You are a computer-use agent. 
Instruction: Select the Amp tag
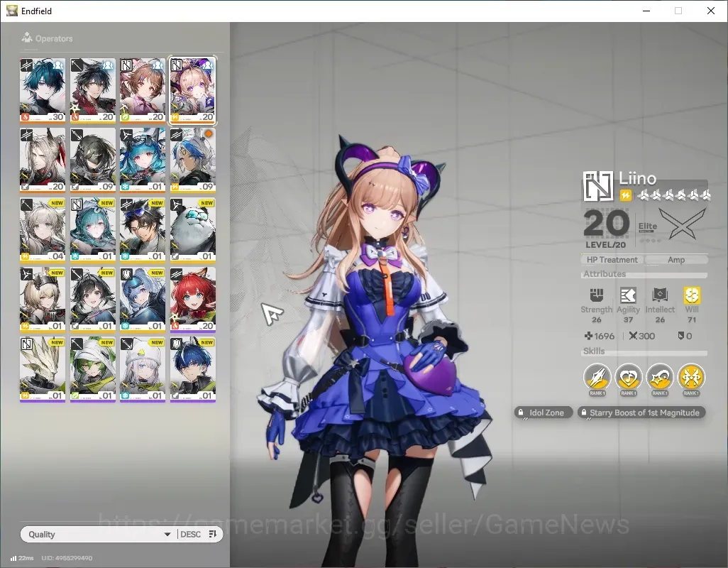point(676,260)
